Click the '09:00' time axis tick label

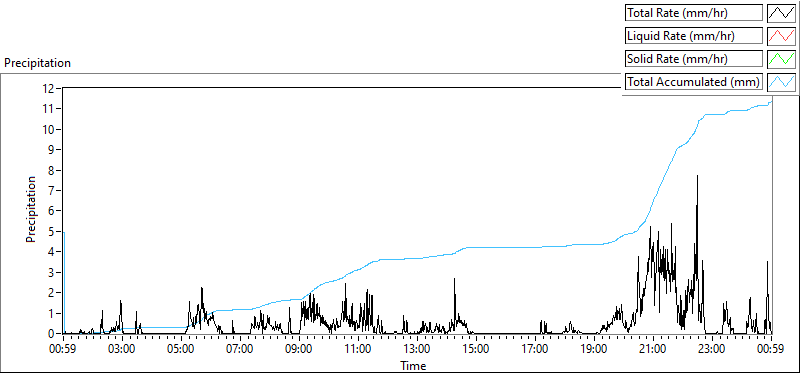299,350
